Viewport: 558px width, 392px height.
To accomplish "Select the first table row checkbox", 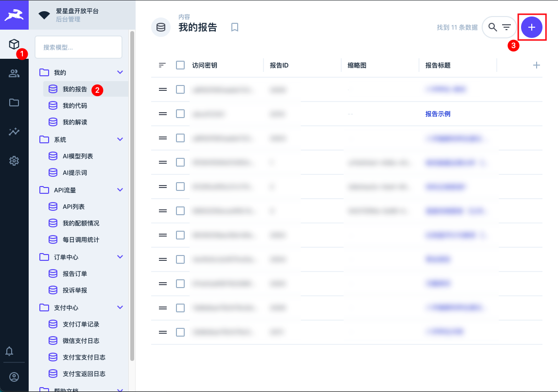I will (x=180, y=89).
